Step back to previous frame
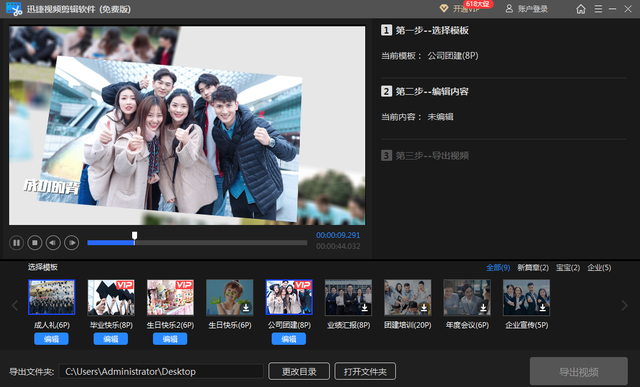Screen dimensions: 640x387 tap(53, 243)
